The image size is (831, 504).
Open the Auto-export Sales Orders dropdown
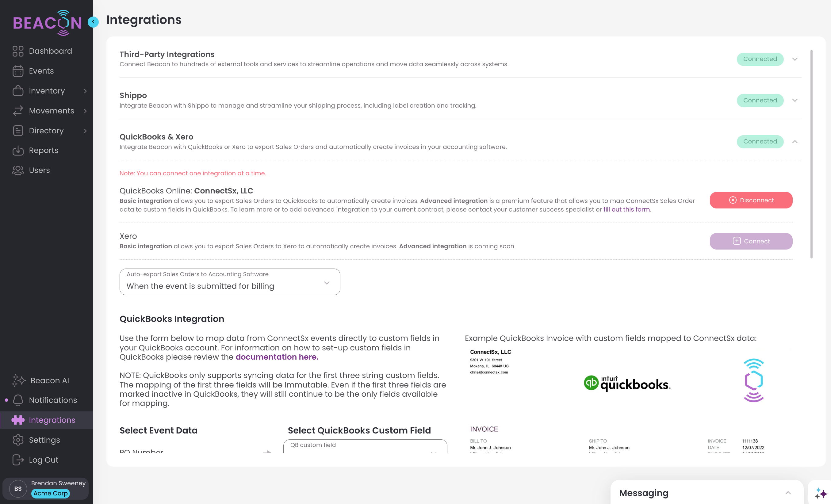click(230, 282)
